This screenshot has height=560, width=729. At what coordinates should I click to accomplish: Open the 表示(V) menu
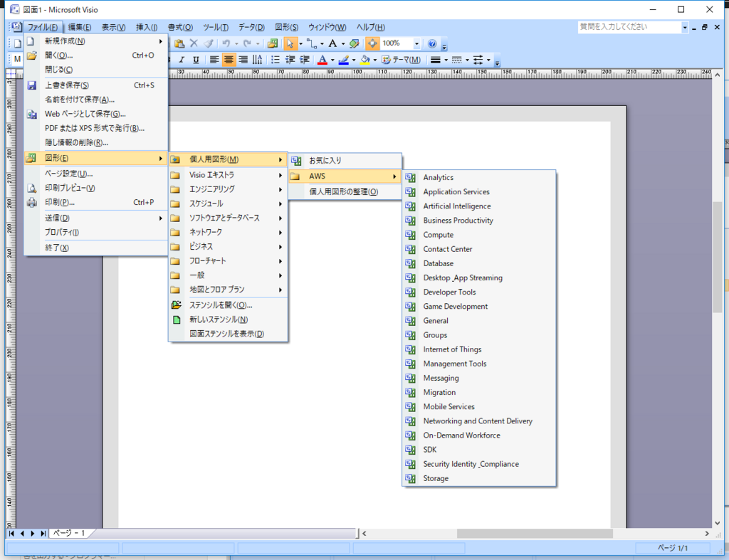tap(113, 28)
